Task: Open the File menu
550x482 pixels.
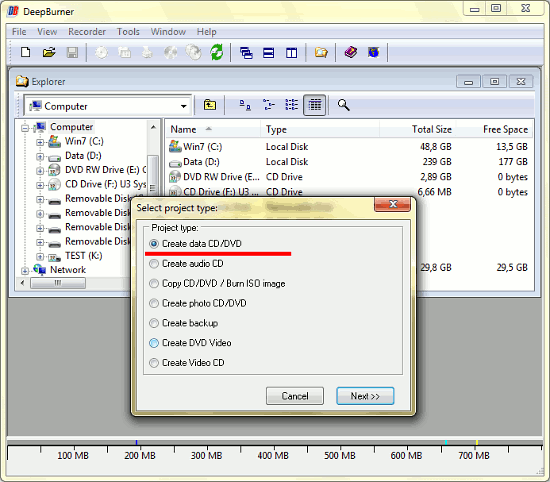Action: [19, 32]
